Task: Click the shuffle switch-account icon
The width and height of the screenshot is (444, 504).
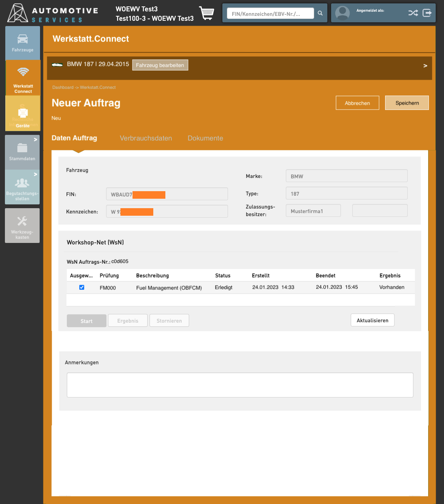Action: tap(413, 13)
